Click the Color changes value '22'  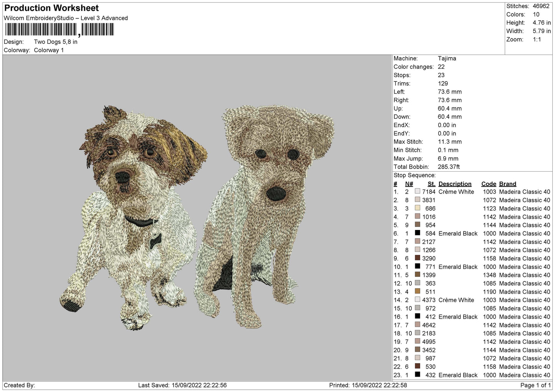441,67
